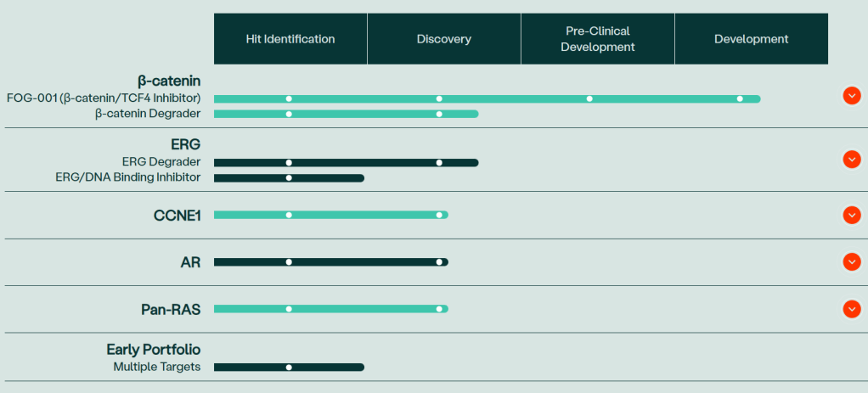This screenshot has height=393, width=868.
Task: Click the β-catenin Degrader label
Action: 148,114
